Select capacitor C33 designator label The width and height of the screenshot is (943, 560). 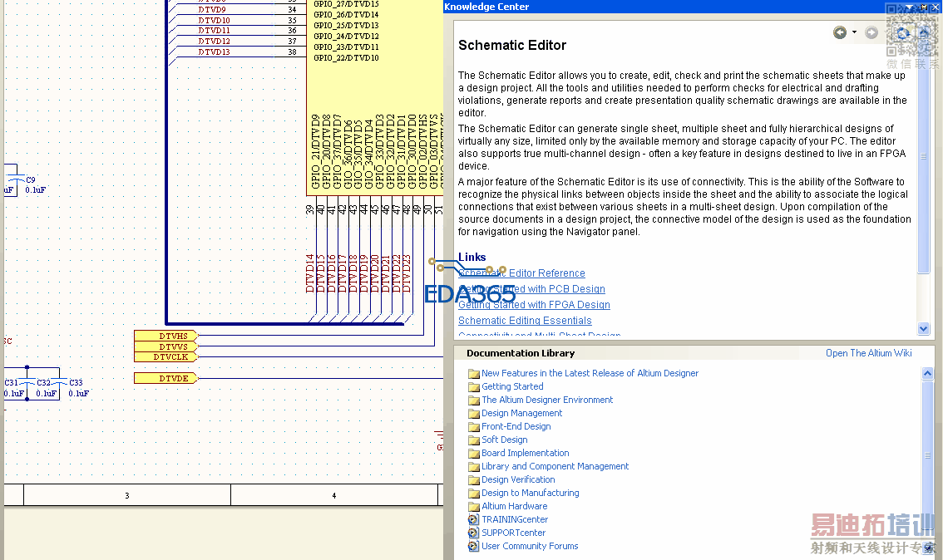click(76, 382)
